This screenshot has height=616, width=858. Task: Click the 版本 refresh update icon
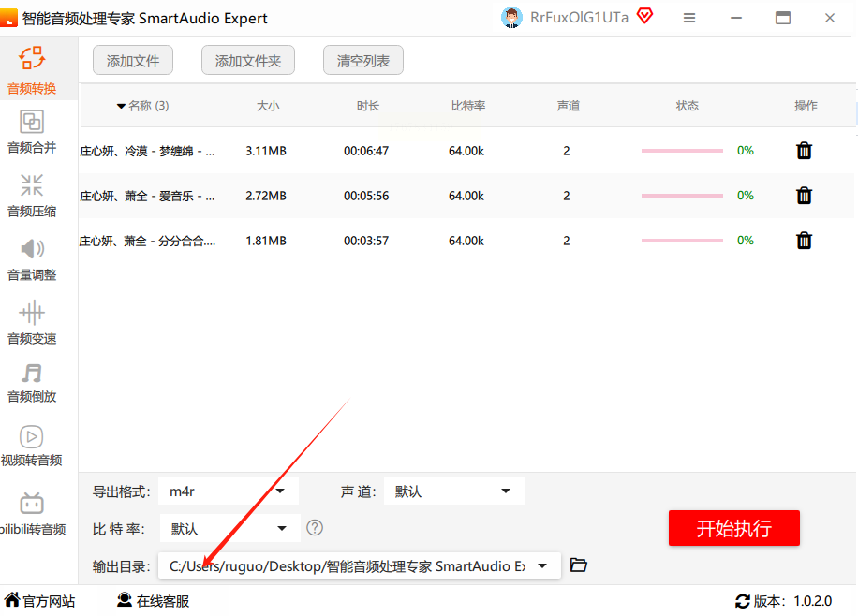tap(743, 601)
